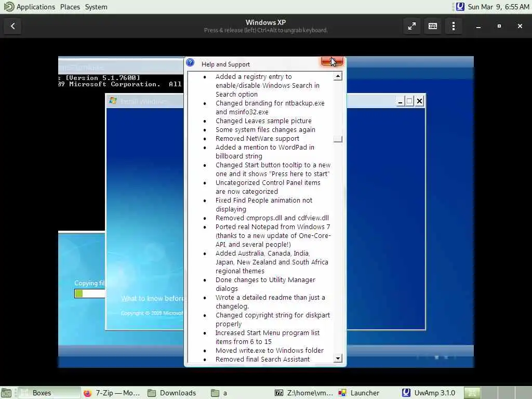Click 'Moved write.exe to Windows folder' entry

270,350
